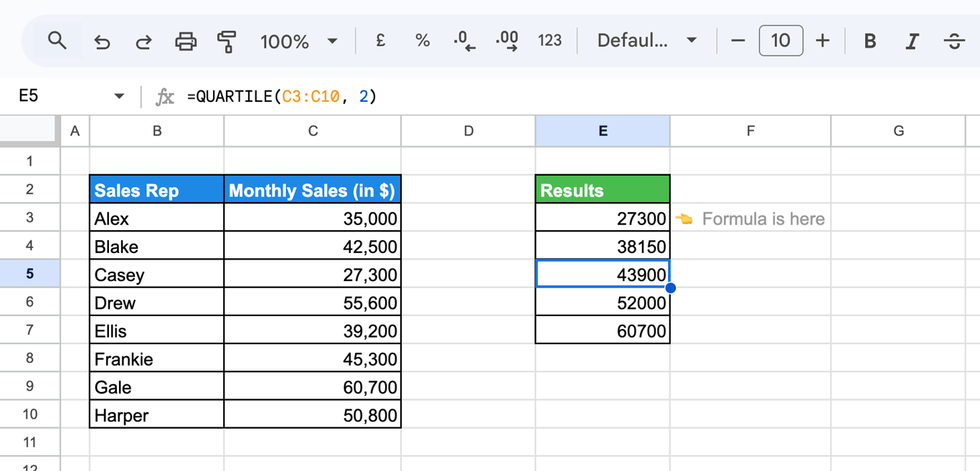Undo the last action
The height and width of the screenshot is (471, 980).
(102, 42)
